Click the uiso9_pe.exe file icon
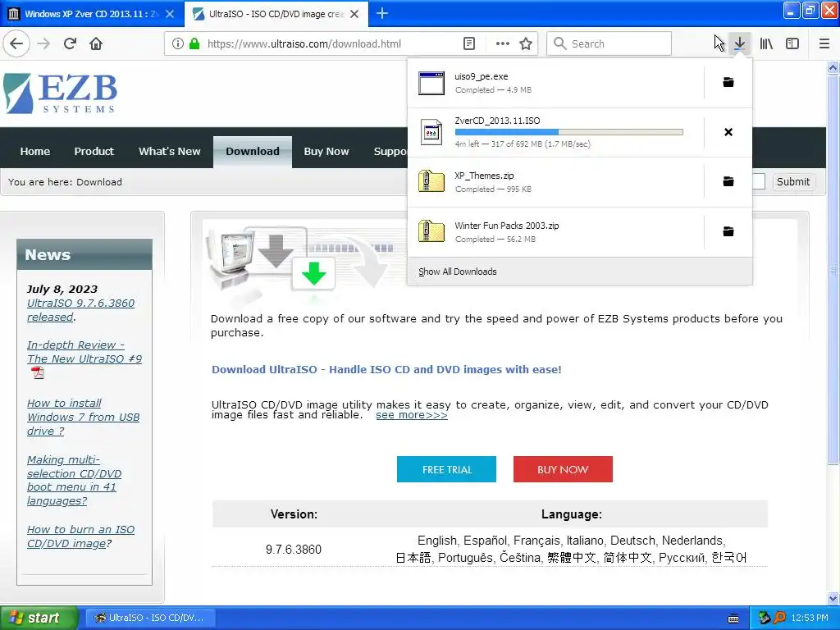 pyautogui.click(x=431, y=83)
